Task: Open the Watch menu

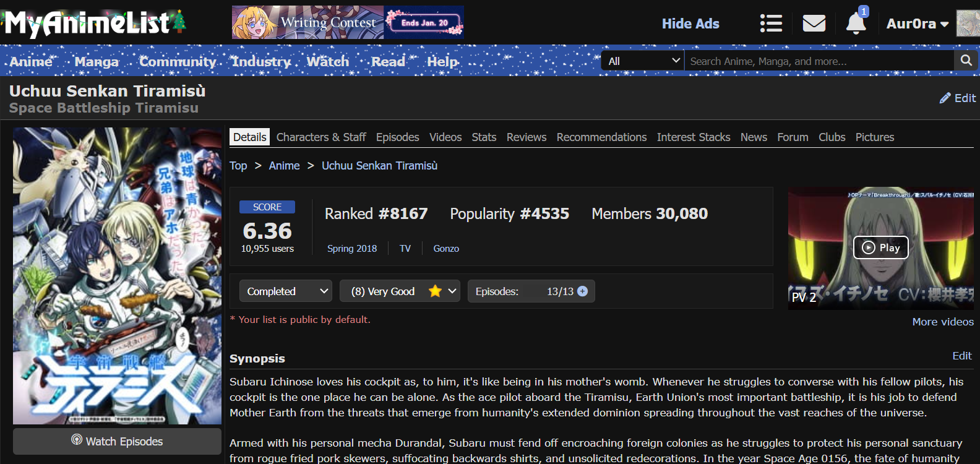Action: [x=328, y=61]
